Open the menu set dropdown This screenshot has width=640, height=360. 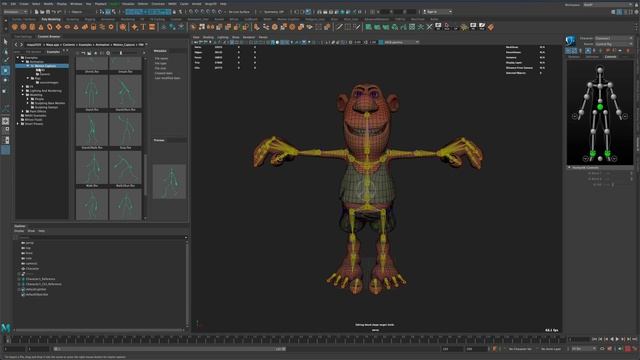[x=16, y=12]
